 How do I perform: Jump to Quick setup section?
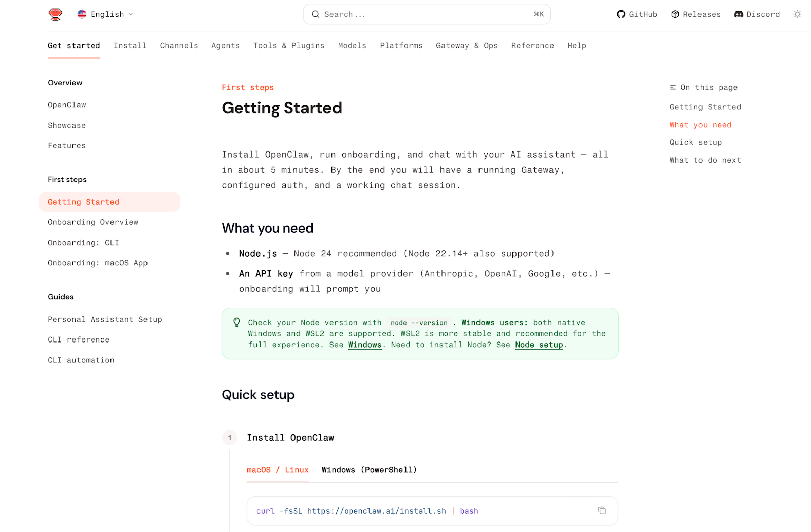pos(695,142)
